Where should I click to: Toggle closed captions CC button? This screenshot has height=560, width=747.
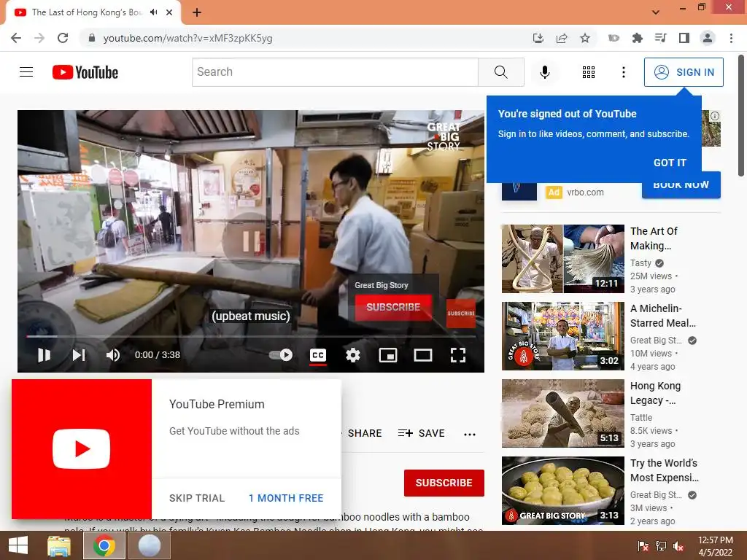pyautogui.click(x=318, y=355)
